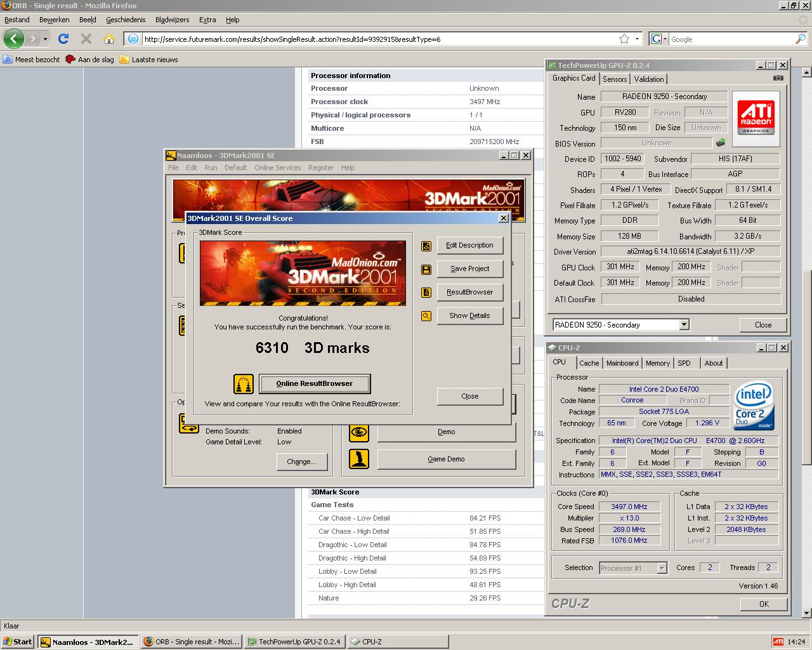Open Online Services menu in 3DMark2001
The height and width of the screenshot is (650, 812).
[x=278, y=168]
